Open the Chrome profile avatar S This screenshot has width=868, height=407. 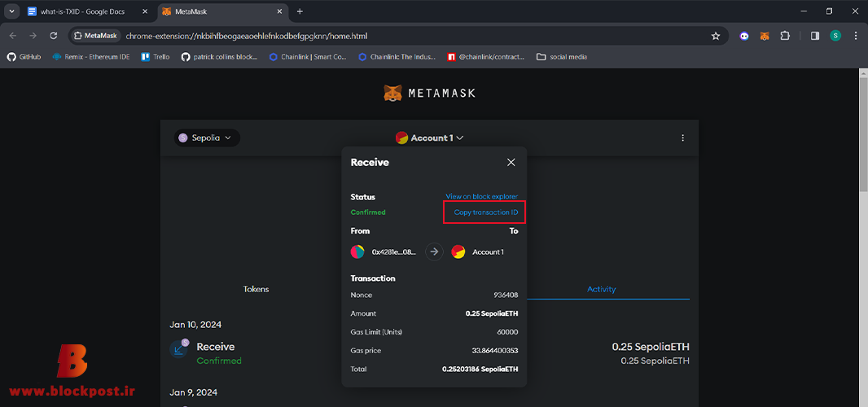[835, 36]
